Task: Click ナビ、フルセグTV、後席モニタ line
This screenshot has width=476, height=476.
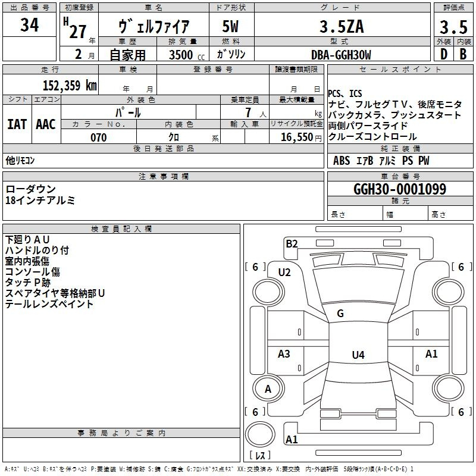Action: click(x=395, y=105)
